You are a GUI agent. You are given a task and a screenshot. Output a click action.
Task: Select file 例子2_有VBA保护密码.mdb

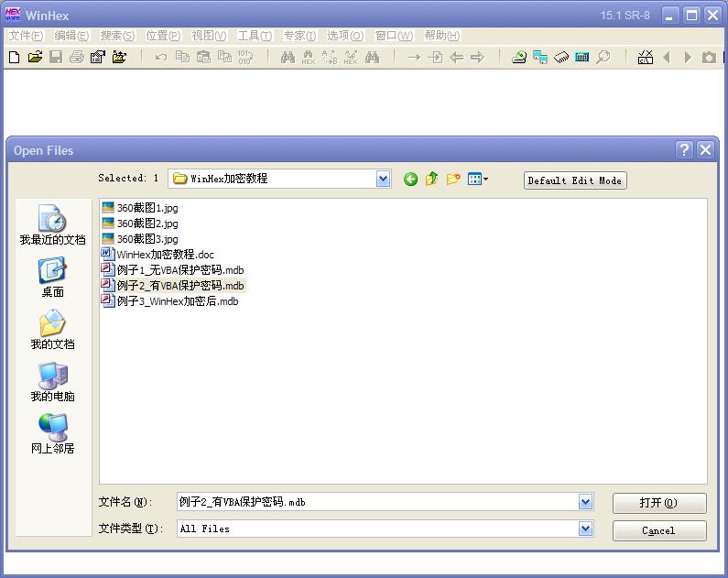173,286
